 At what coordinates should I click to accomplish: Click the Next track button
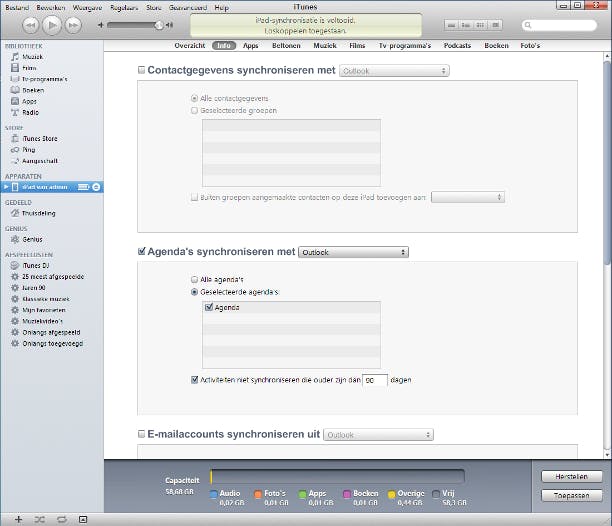pyautogui.click(x=73, y=25)
